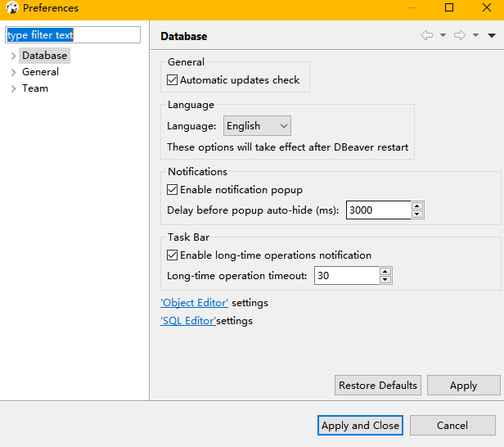The height and width of the screenshot is (447, 504).
Task: Click the DBeaver restart notice text
Action: (x=288, y=147)
